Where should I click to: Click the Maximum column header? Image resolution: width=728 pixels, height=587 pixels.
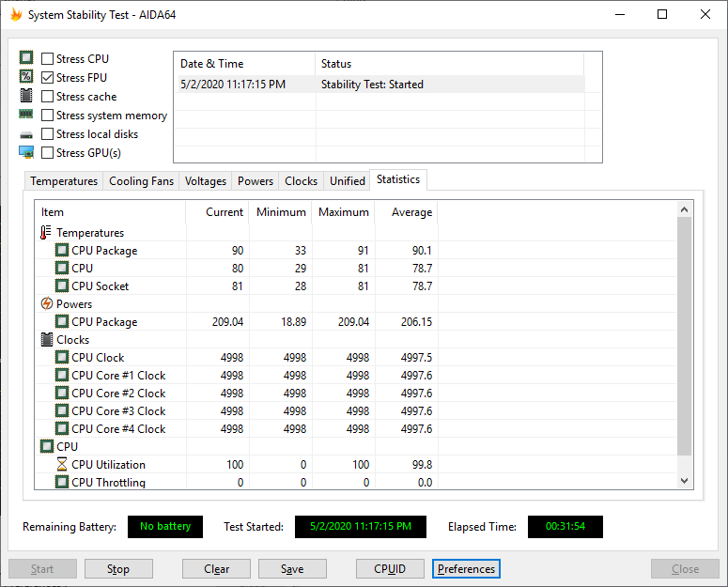coord(343,212)
